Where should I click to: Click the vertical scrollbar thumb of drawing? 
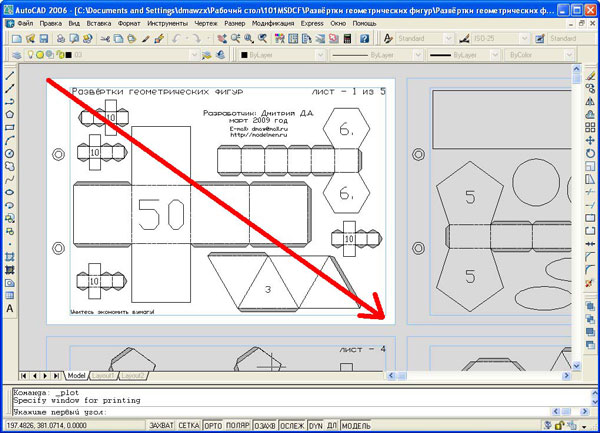[x=577, y=78]
